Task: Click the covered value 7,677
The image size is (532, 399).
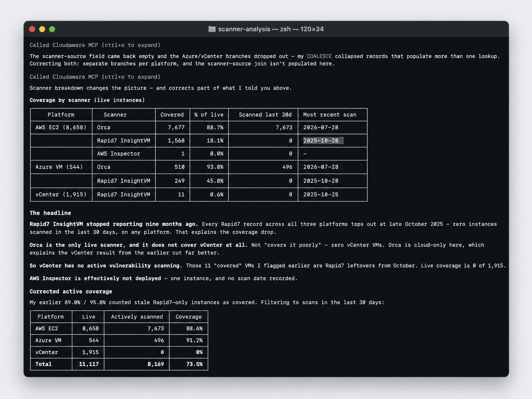Action: 176,127
